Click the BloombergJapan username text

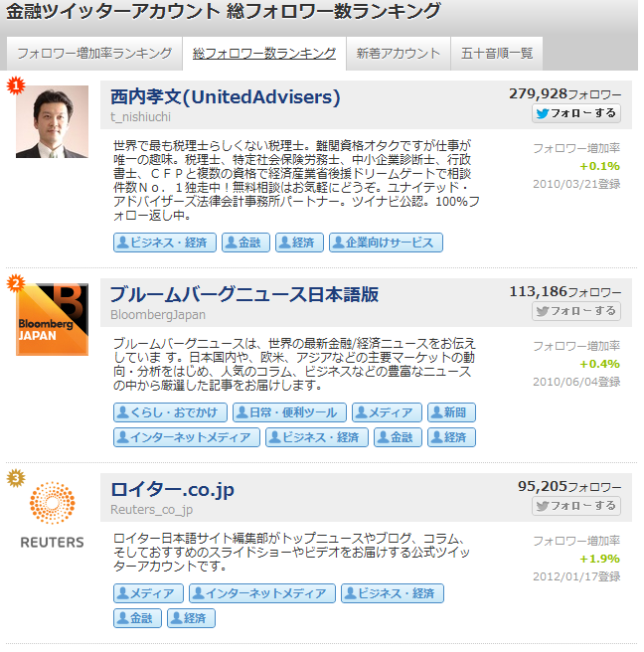point(158,315)
